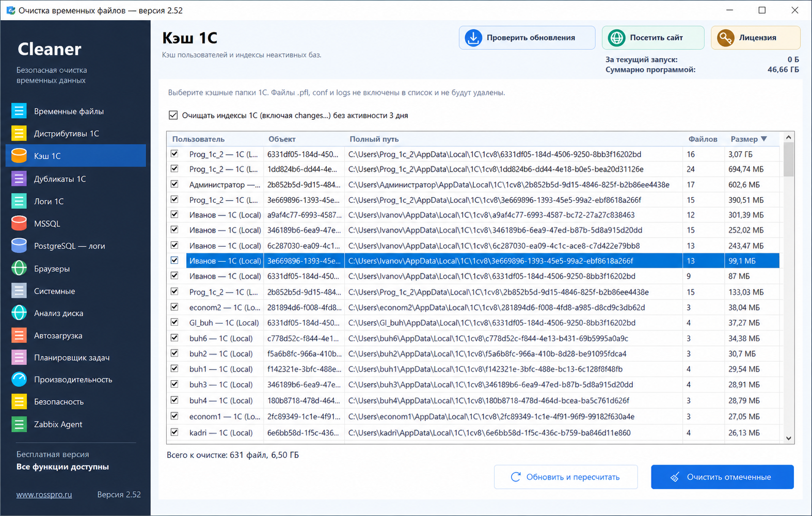Click the Дистрибутивы 1С sidebar icon
Viewport: 812px width, 516px height.
19,133
